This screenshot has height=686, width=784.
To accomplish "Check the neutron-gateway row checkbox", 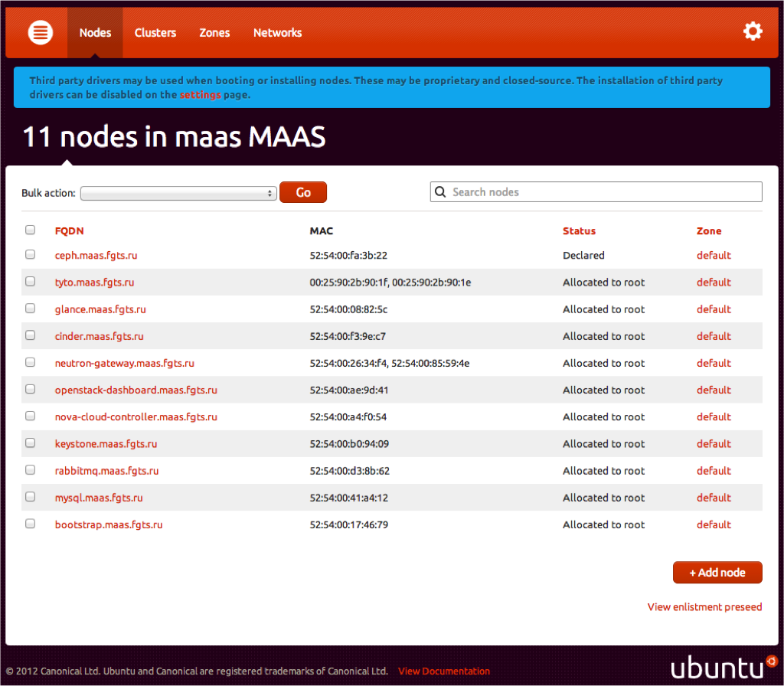I will point(31,362).
